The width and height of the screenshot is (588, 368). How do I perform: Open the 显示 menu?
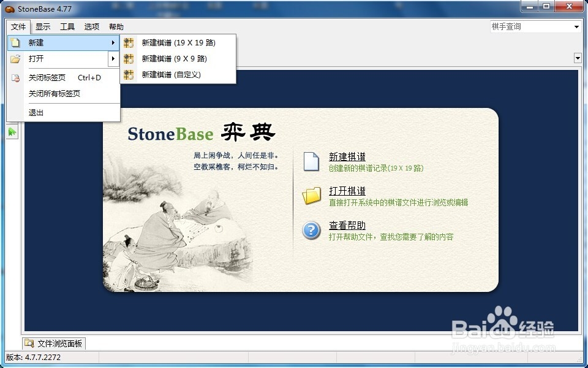tap(43, 26)
